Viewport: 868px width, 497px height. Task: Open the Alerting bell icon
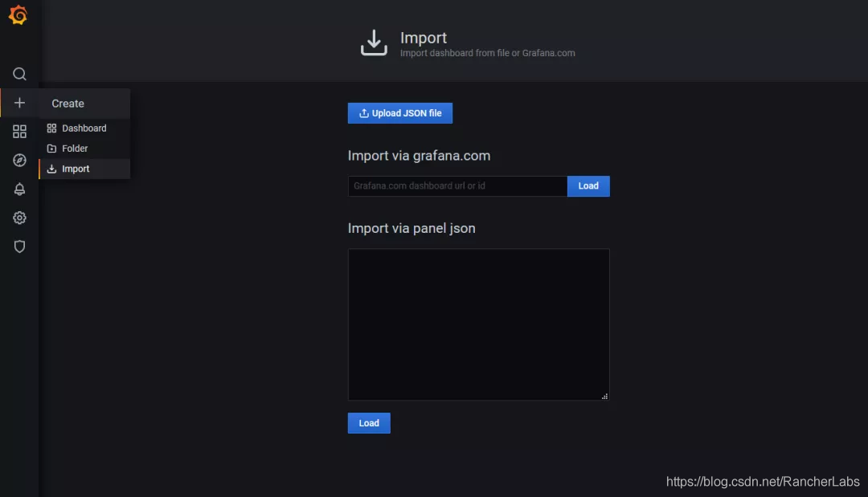pos(19,189)
